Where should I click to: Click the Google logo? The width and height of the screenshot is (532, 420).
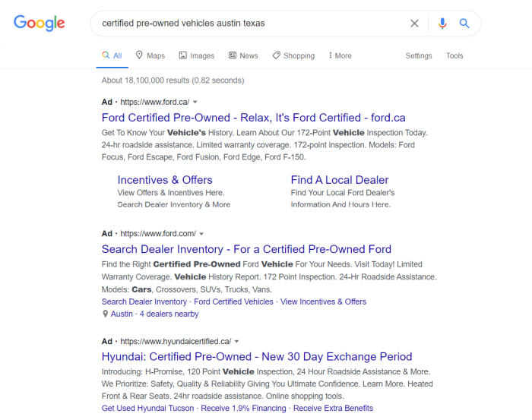pyautogui.click(x=39, y=23)
